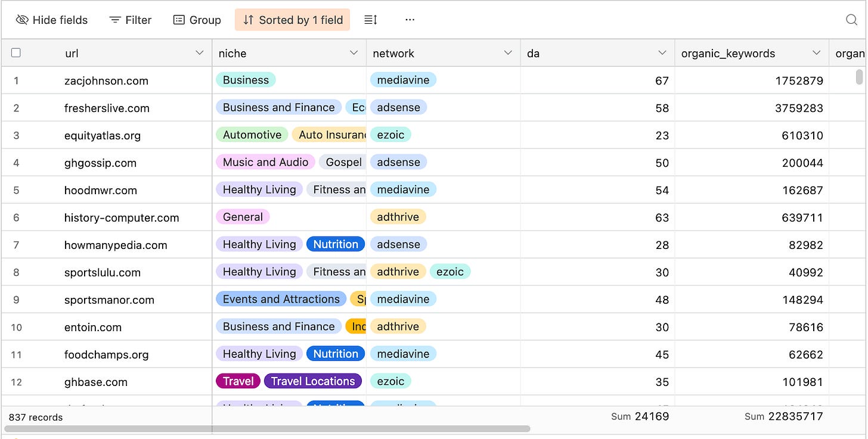Click the search magnifier icon
The image size is (868, 439).
click(852, 20)
